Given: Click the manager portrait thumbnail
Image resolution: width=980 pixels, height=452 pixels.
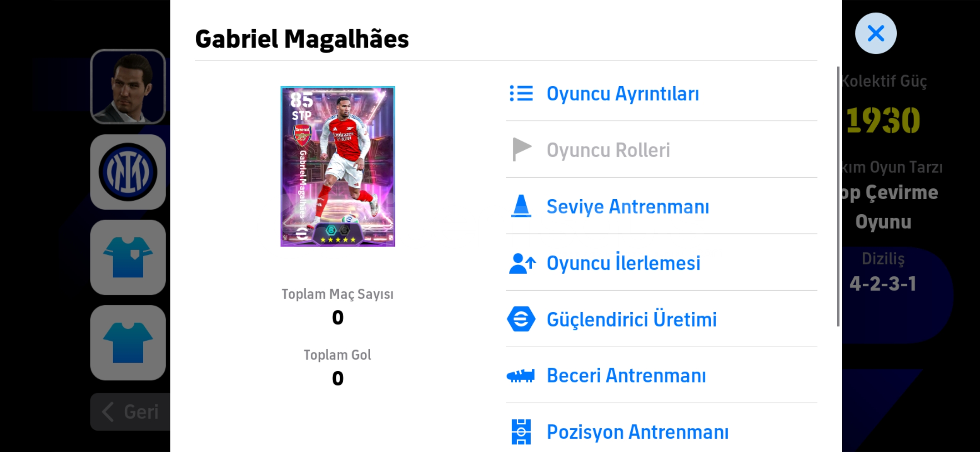Looking at the screenshot, I should (x=128, y=87).
